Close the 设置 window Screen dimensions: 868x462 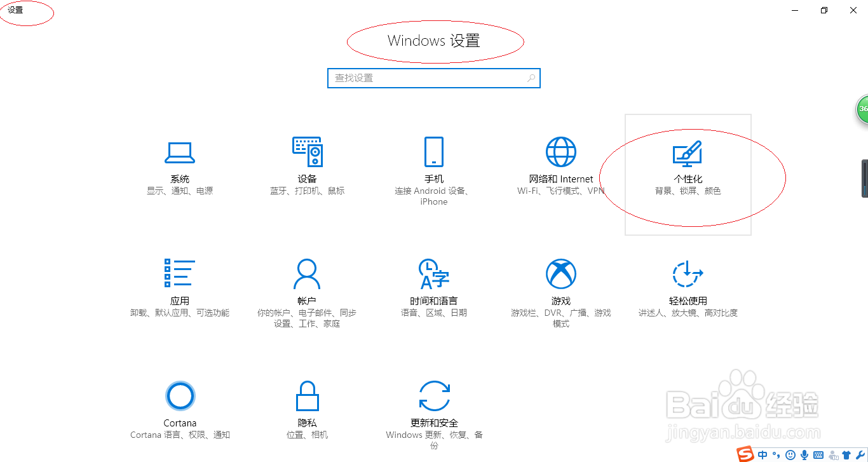(853, 10)
